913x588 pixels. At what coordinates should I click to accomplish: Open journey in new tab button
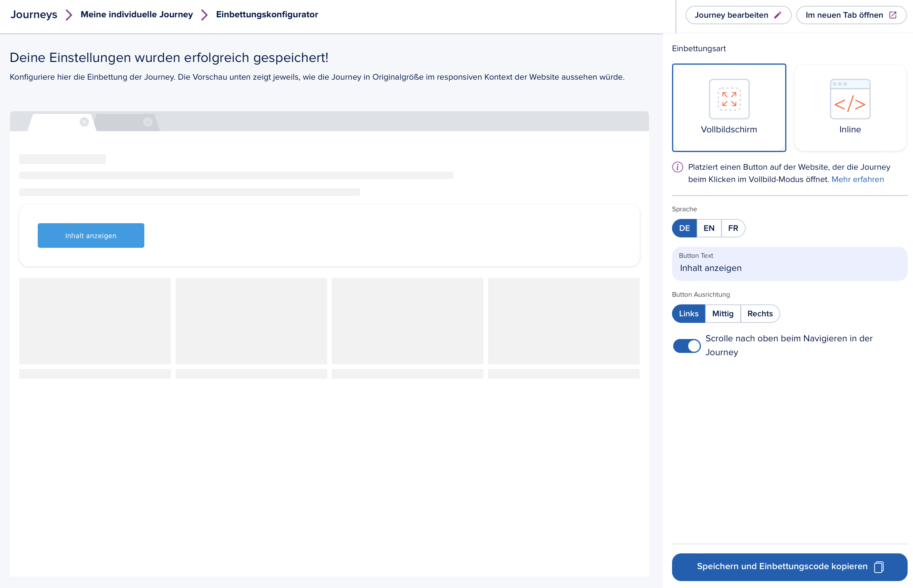851,15
